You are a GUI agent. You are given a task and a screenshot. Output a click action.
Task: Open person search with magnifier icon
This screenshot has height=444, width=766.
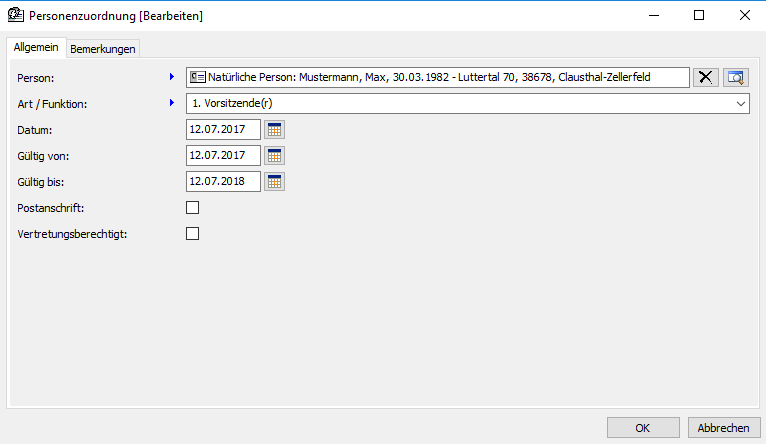point(736,77)
